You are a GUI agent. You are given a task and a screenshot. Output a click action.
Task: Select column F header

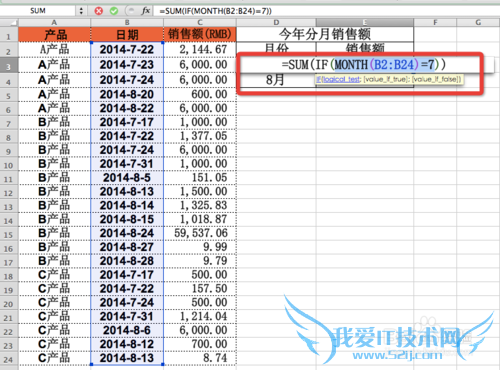pos(435,23)
